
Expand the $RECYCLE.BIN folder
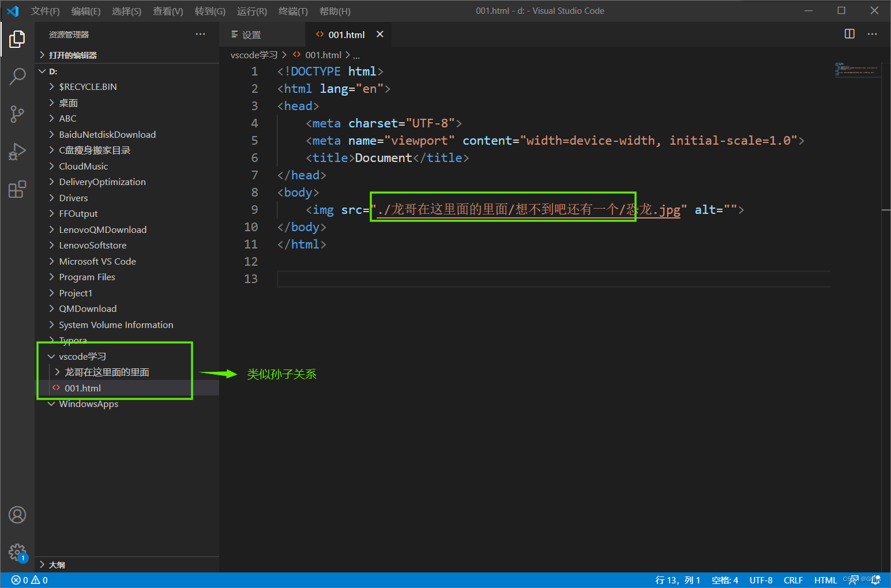pos(127,87)
